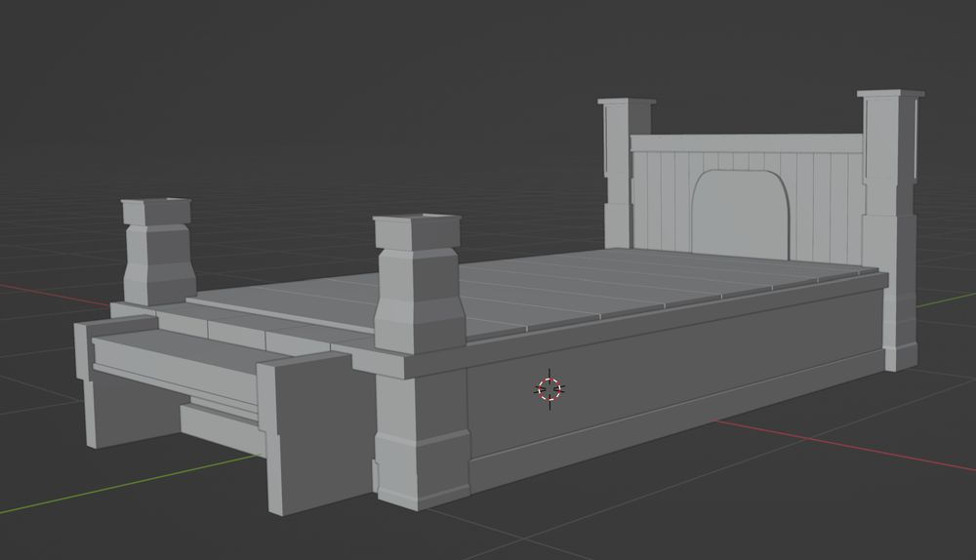This screenshot has width=976, height=560.
Task: Select the tall left headboard pillar
Action: [x=625, y=173]
